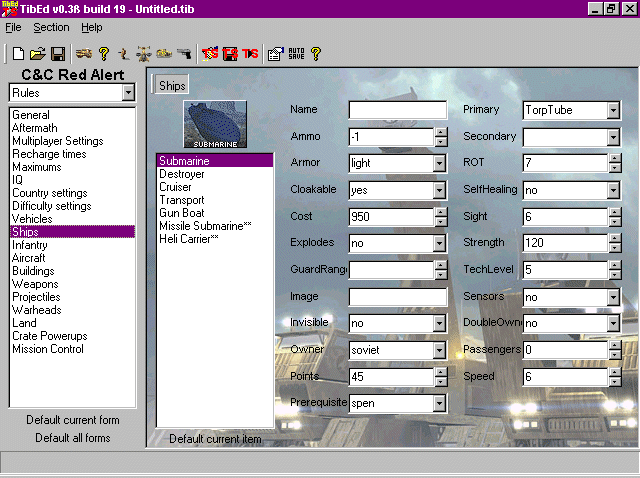The width and height of the screenshot is (640, 478).
Task: Increase the Strength value with the up arrow
Action: coord(615,239)
